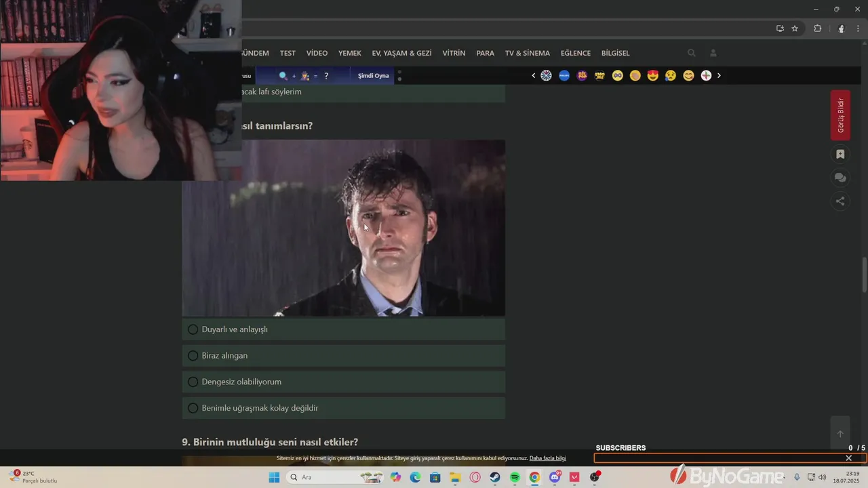Launch Microsoft Edge from the taskbar
This screenshot has height=488, width=868.
click(x=416, y=477)
